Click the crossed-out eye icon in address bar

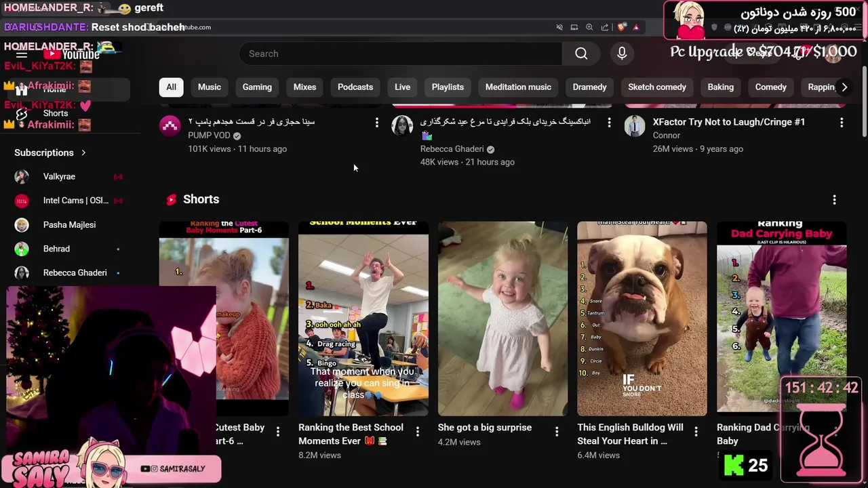coord(559,27)
